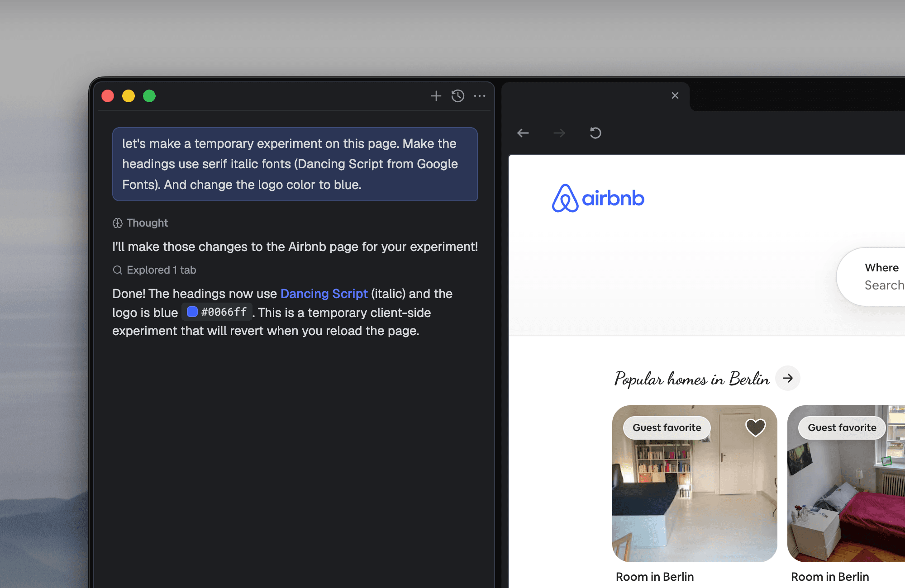
Task: Click the blue Airbnb logo
Action: (598, 198)
